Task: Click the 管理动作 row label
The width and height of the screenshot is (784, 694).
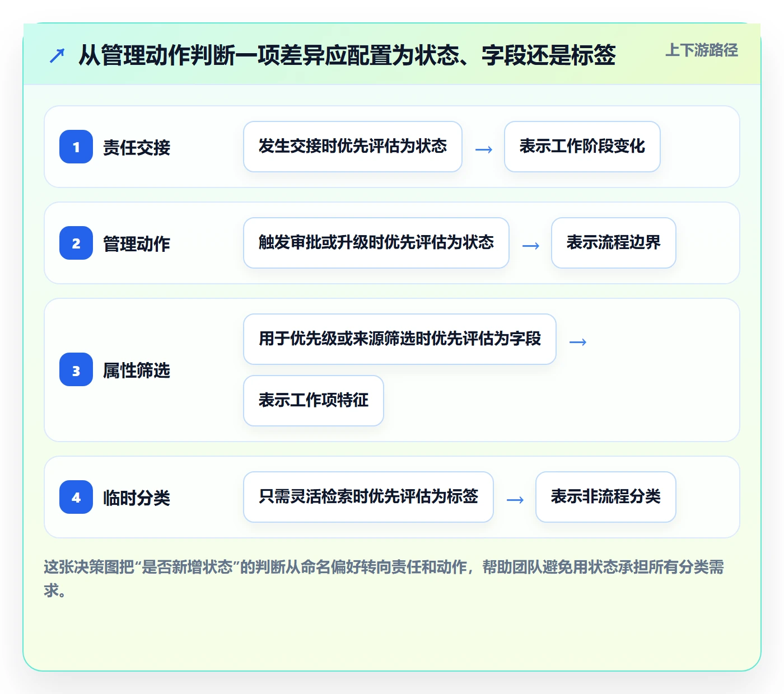Action: (x=137, y=244)
